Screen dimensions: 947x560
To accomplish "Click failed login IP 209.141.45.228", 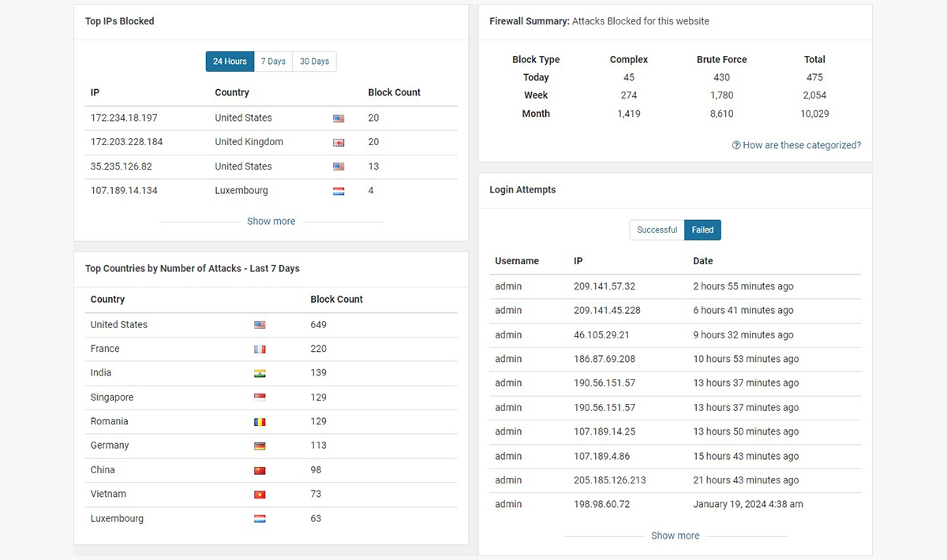I will click(x=607, y=310).
